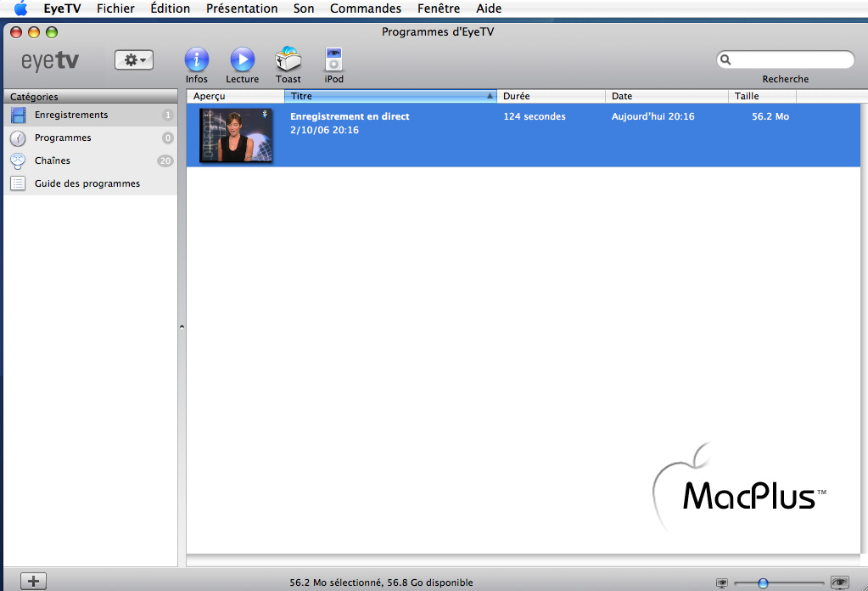Click the Catégories sidebar header

point(91,96)
